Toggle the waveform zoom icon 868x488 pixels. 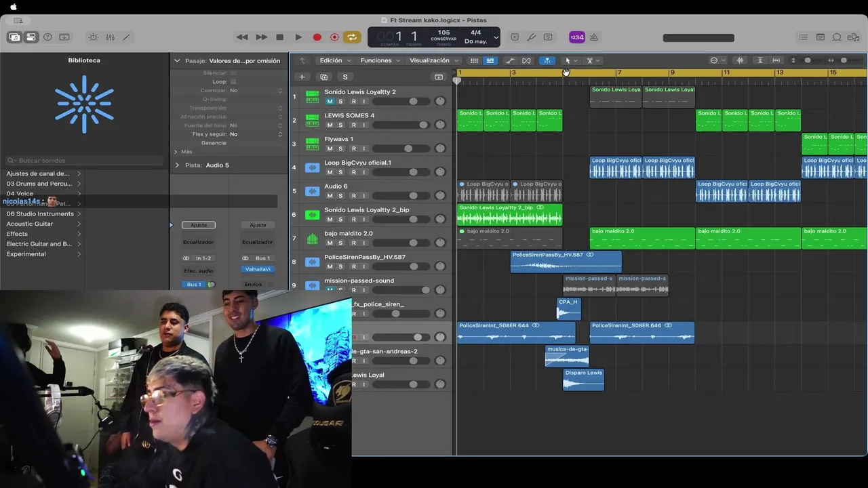(x=740, y=60)
